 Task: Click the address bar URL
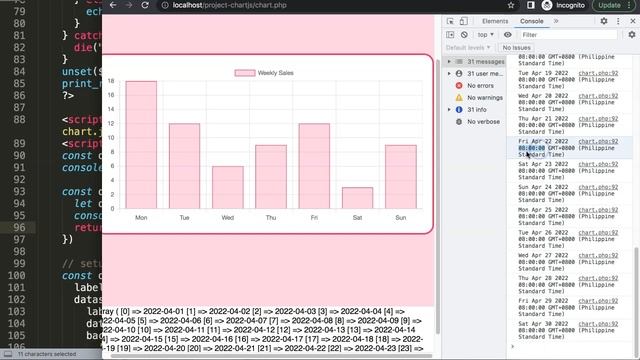click(229, 5)
